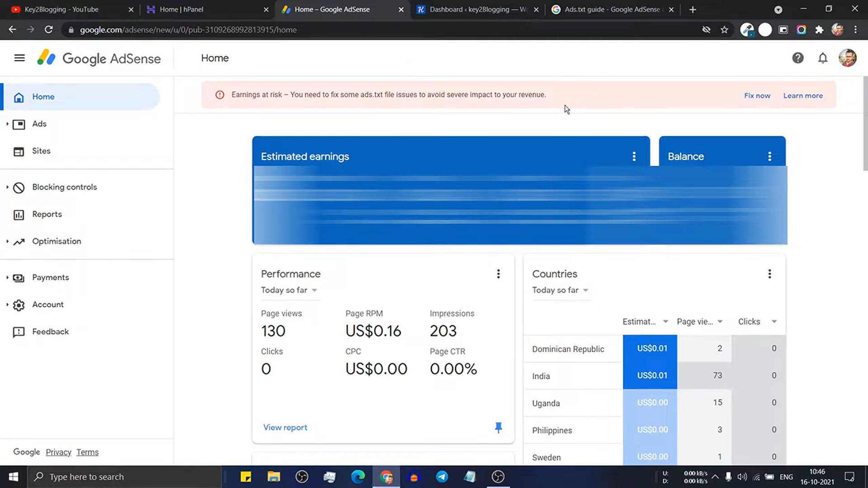Open Countries card three-dot menu

[x=769, y=274]
